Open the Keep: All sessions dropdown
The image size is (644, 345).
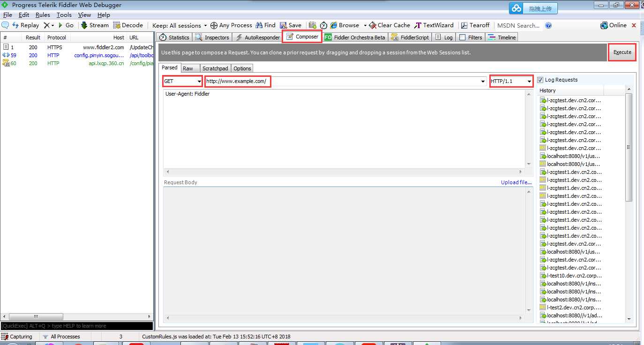180,25
